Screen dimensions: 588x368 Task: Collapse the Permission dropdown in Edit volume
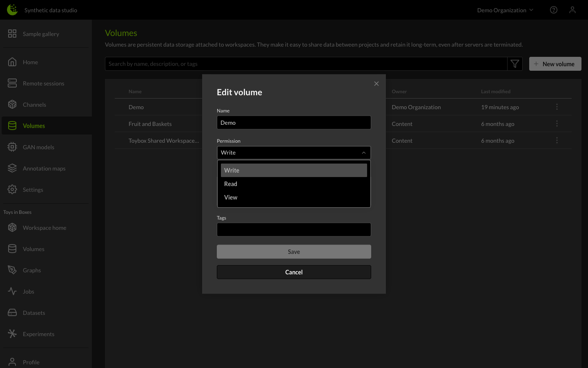click(x=363, y=153)
